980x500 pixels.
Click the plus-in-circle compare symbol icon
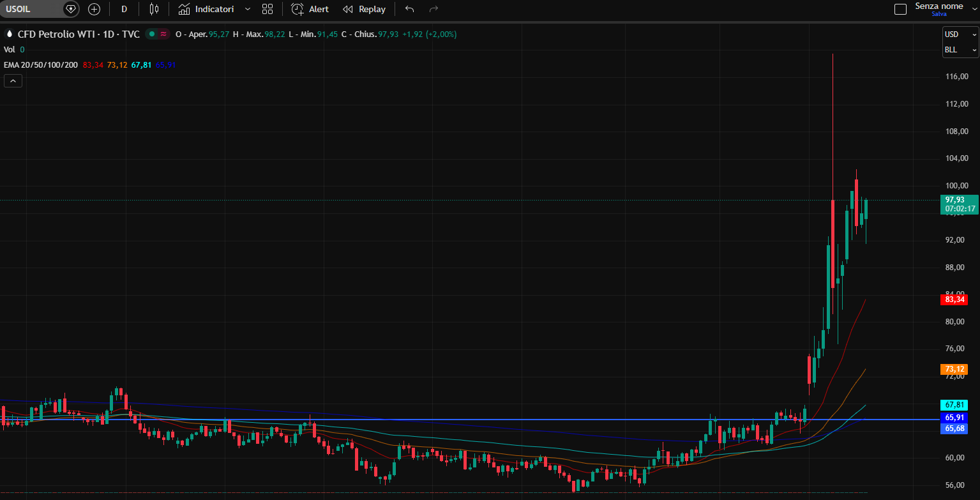94,9
